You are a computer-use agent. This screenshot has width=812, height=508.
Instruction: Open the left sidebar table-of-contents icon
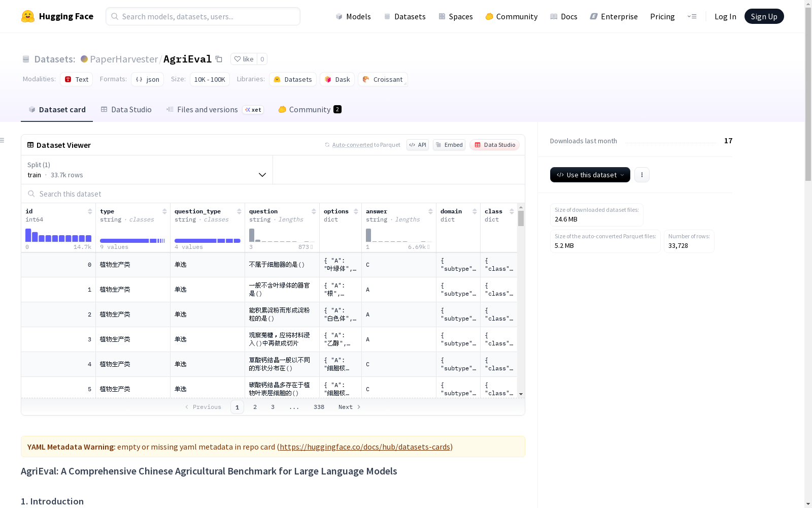pos(3,140)
